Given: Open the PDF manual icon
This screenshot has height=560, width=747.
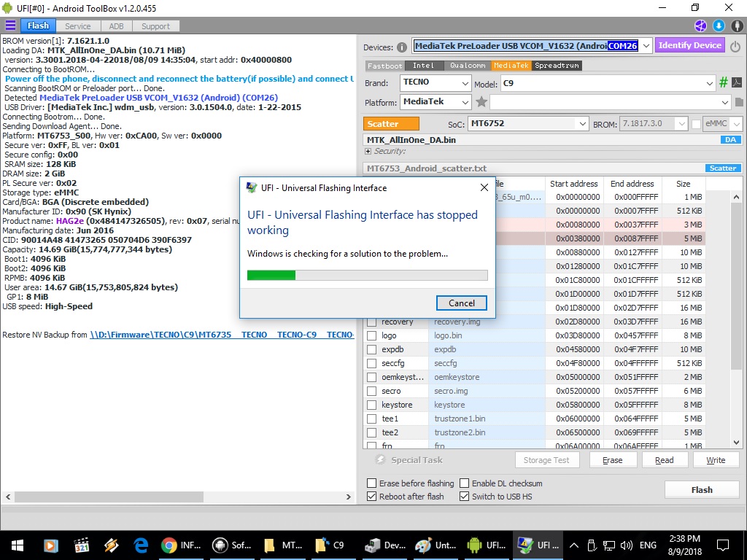Looking at the screenshot, I should 737,82.
